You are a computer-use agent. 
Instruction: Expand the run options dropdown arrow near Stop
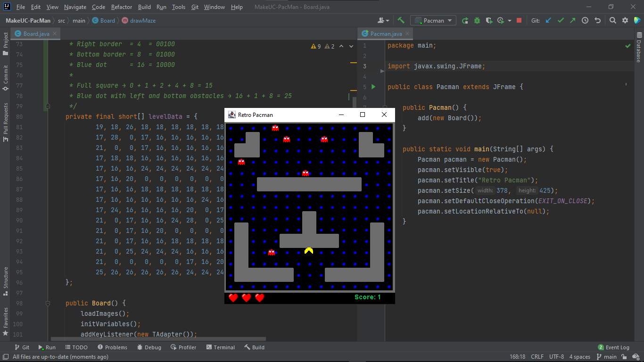510,21
